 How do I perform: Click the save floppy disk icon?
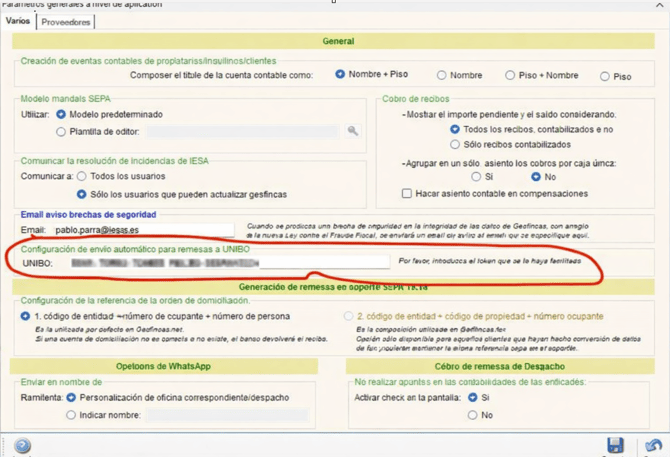pyautogui.click(x=615, y=445)
